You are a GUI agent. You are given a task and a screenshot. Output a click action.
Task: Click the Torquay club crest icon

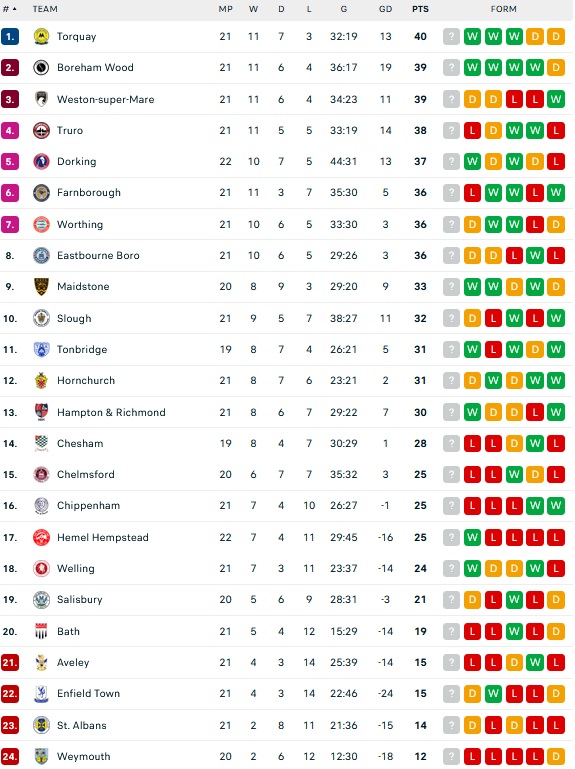[x=41, y=36]
